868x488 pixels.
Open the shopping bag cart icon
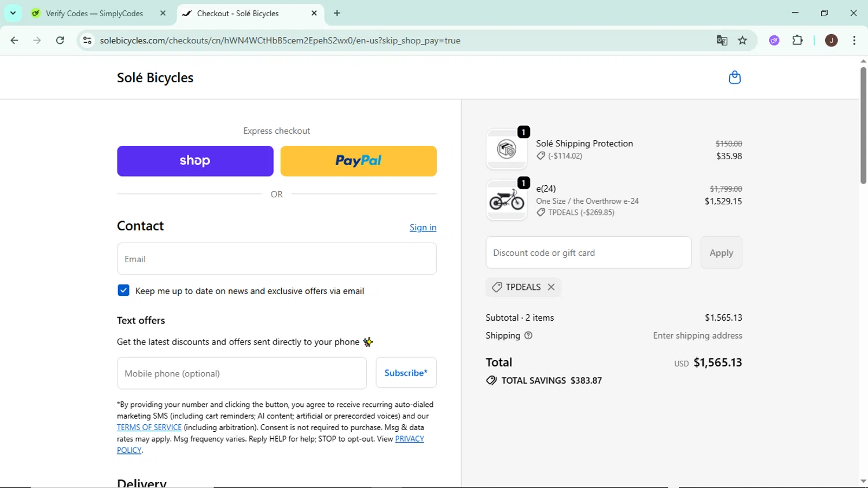734,78
